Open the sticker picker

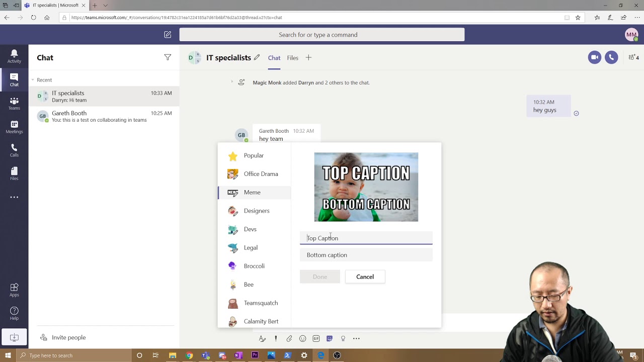[330, 338]
